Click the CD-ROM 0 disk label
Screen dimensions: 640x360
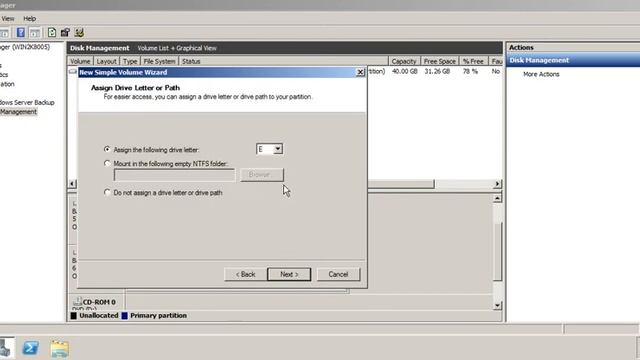point(99,302)
